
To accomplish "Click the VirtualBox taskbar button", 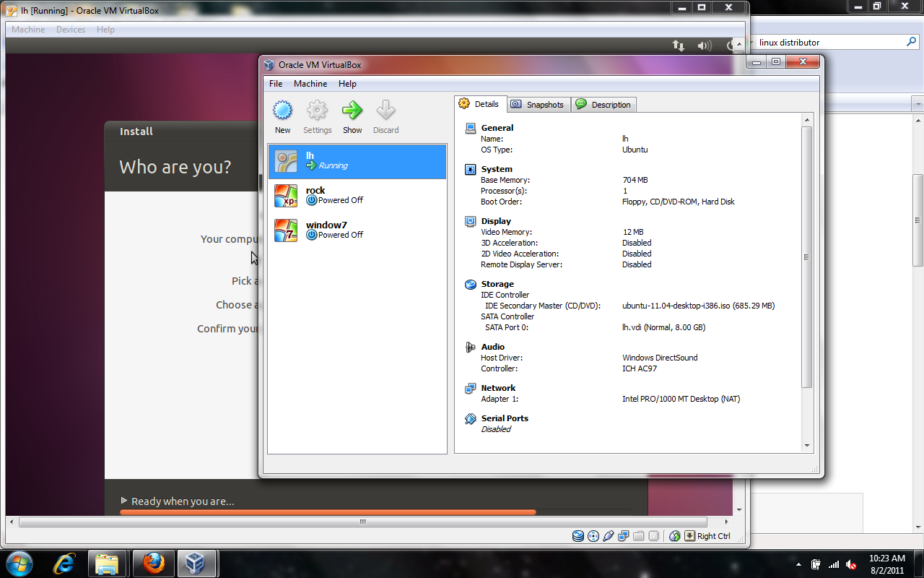I will [x=195, y=563].
